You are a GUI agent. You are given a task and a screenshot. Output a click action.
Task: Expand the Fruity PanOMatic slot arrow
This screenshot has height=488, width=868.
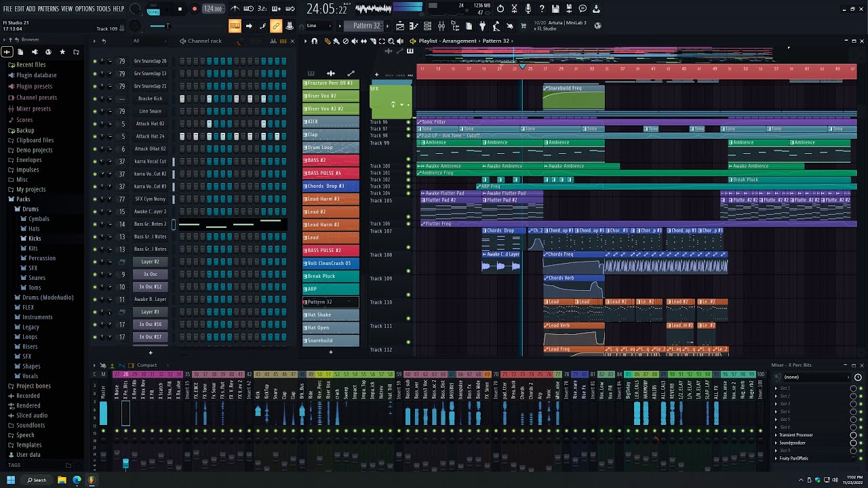(x=776, y=458)
